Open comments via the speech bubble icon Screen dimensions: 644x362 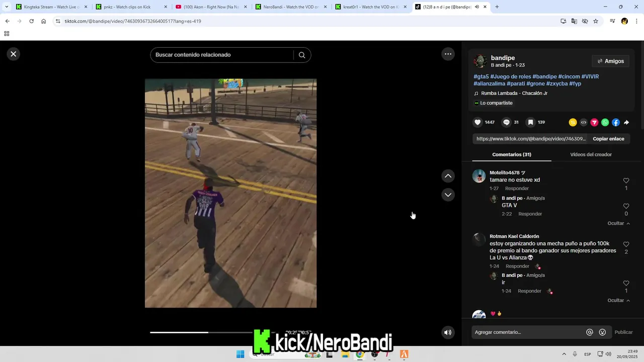[506, 122]
